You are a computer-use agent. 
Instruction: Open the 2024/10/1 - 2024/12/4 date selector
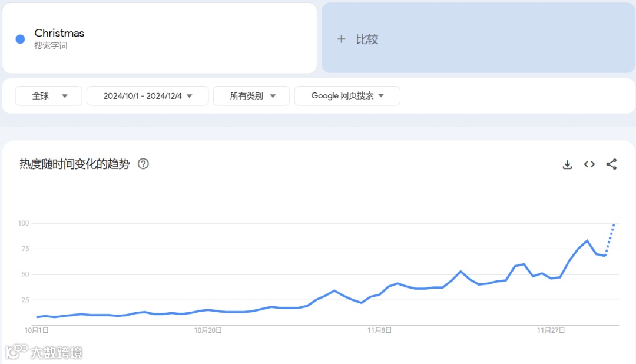tap(147, 95)
